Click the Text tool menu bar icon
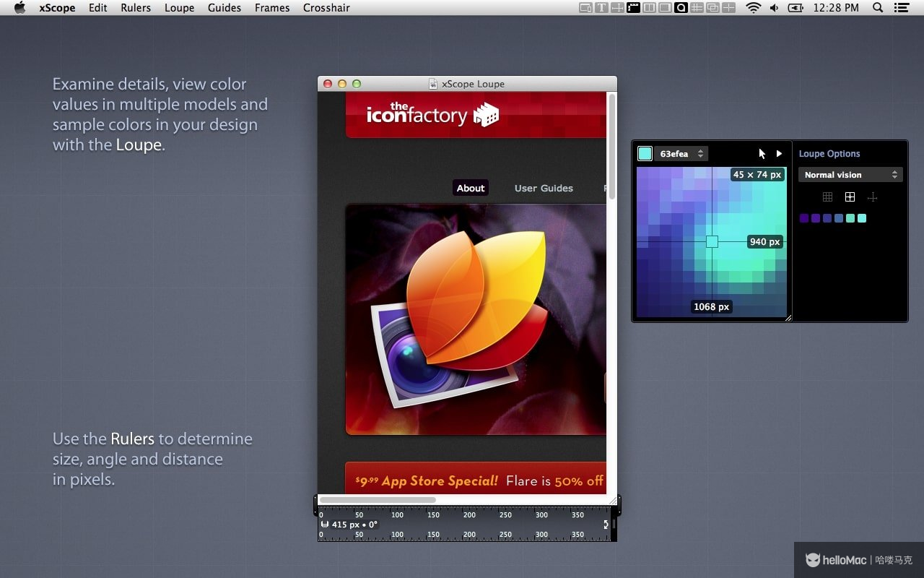 (x=601, y=8)
